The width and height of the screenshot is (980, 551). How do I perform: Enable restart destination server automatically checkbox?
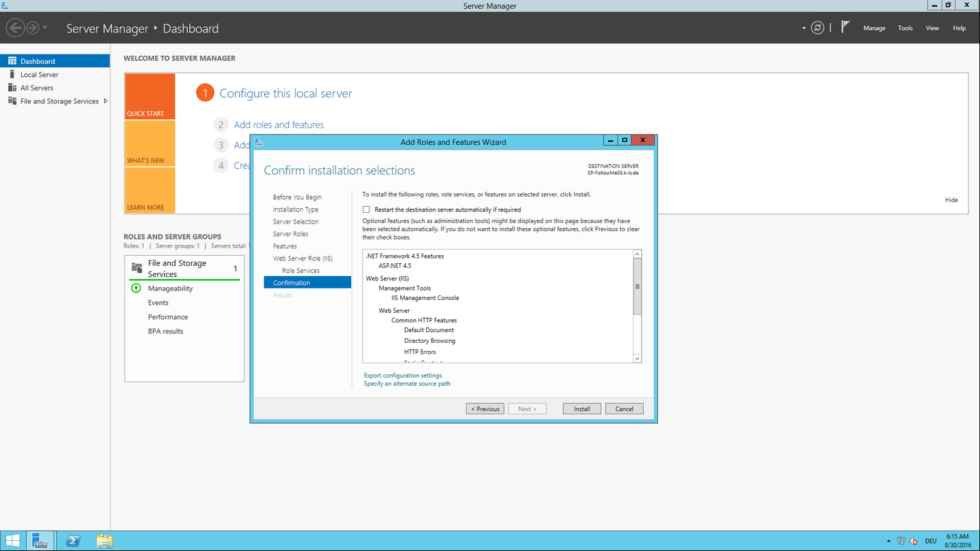(x=366, y=210)
